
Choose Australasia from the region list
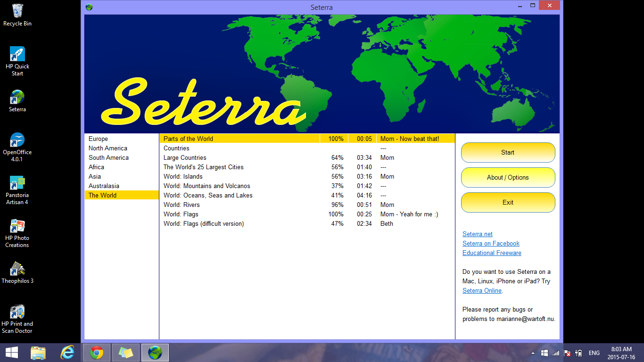pyautogui.click(x=104, y=186)
